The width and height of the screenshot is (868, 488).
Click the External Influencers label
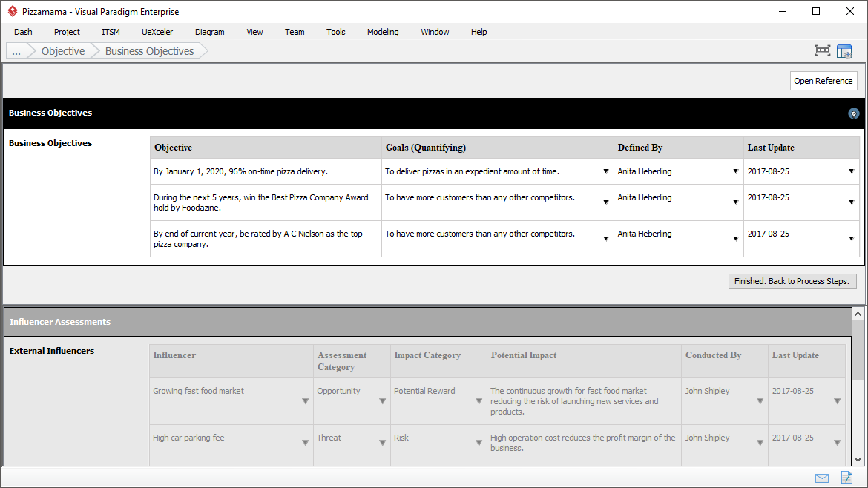52,351
